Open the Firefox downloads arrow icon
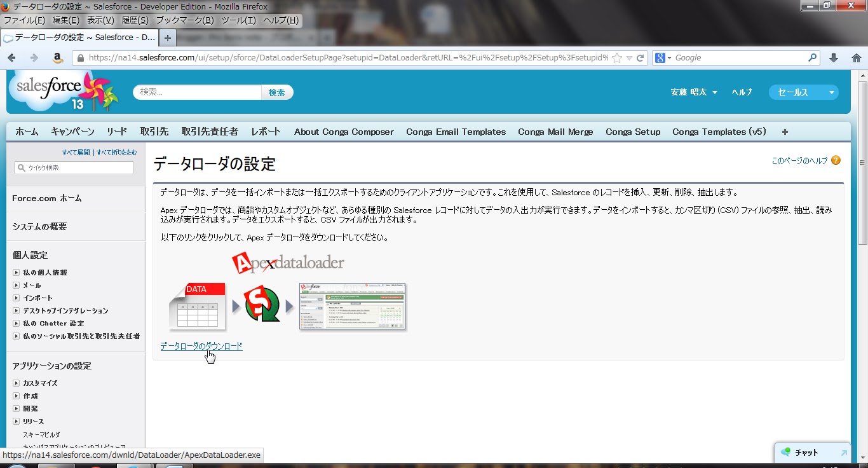Viewport: 868px width, 468px height. coord(834,58)
